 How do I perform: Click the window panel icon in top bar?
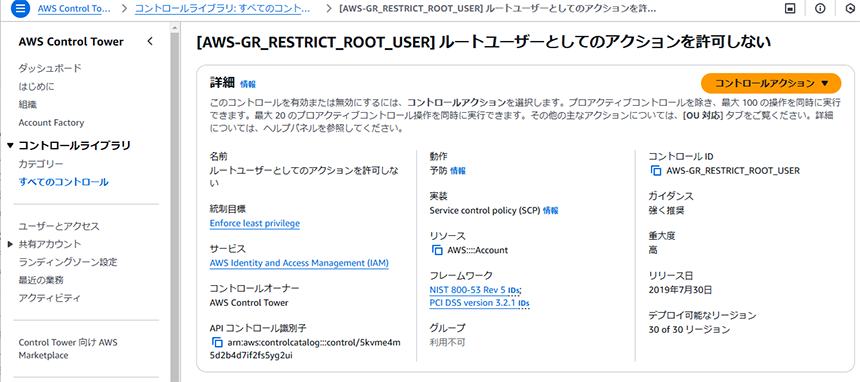791,9
